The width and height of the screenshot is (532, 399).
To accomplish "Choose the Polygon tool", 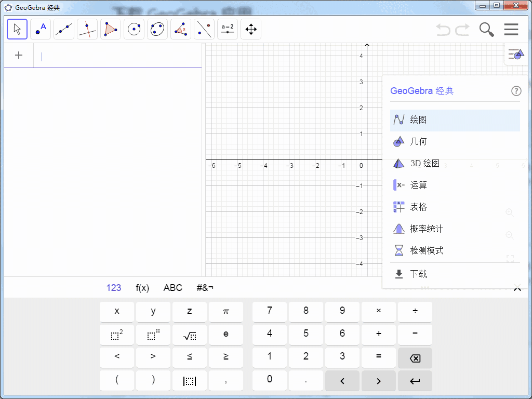I will point(110,29).
